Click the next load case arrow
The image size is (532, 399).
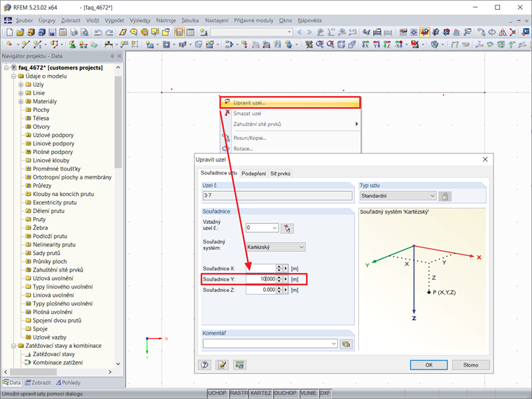(x=309, y=33)
